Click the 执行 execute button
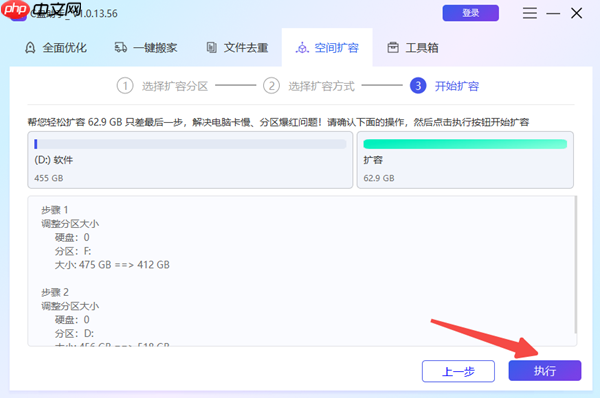Screen dimensions: 600x398 tap(545, 370)
